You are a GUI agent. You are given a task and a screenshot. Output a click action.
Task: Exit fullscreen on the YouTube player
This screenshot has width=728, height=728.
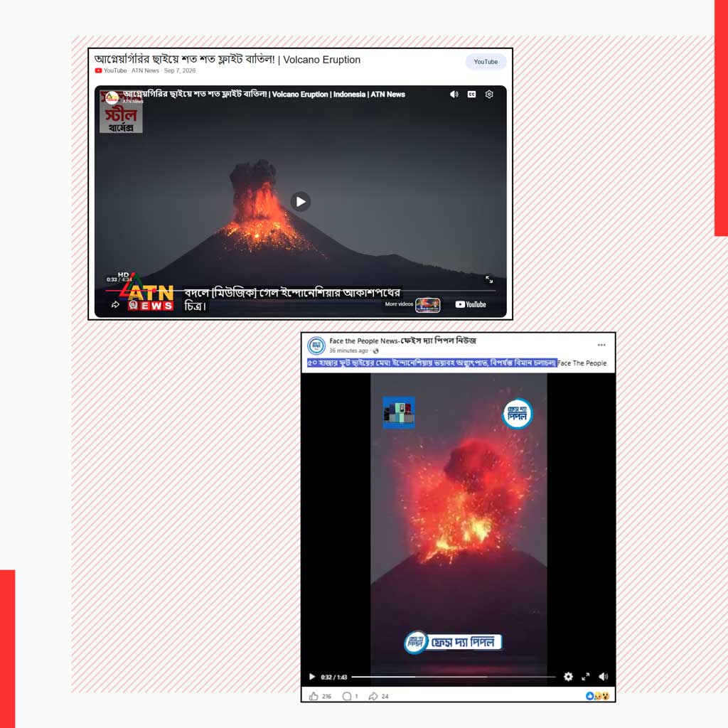489,279
